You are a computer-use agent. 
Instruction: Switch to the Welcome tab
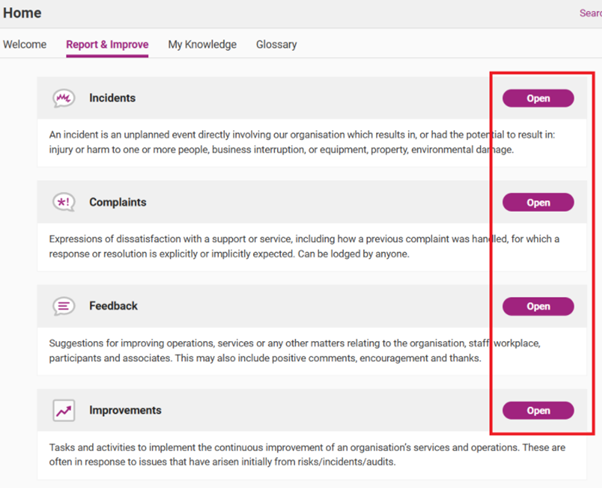pos(25,44)
